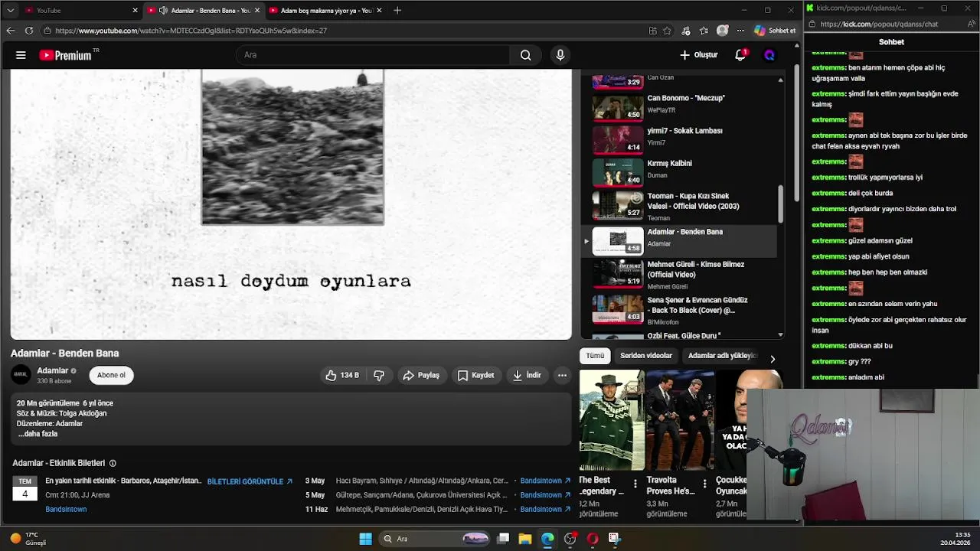Screen dimensions: 980x551
Task: Close the Adamlar - Benden Bana tab
Action: coord(257,11)
